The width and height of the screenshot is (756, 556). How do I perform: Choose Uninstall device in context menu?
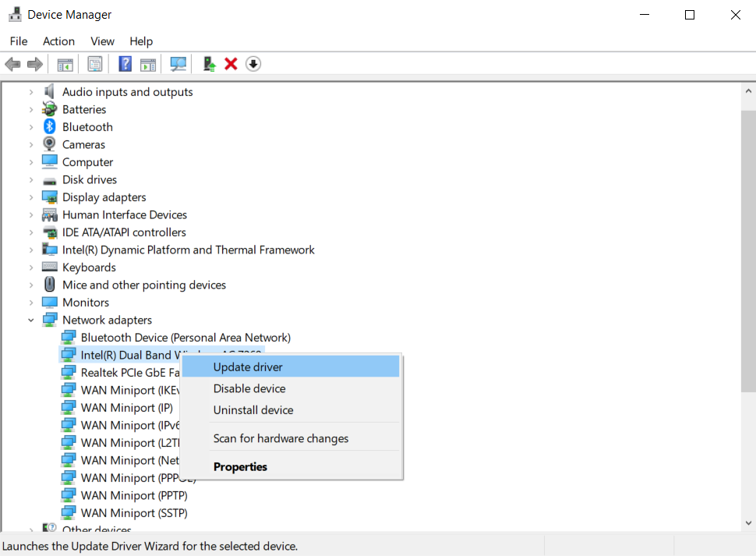coord(291,410)
